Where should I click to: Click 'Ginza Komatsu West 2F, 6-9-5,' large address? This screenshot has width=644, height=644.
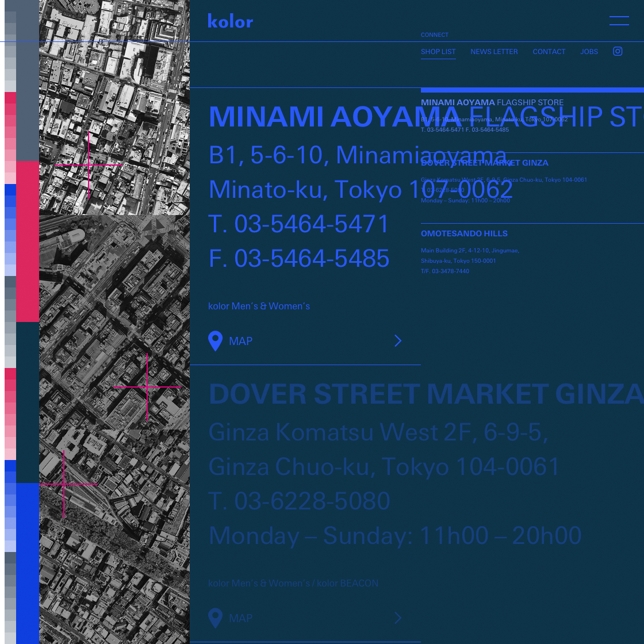click(378, 432)
